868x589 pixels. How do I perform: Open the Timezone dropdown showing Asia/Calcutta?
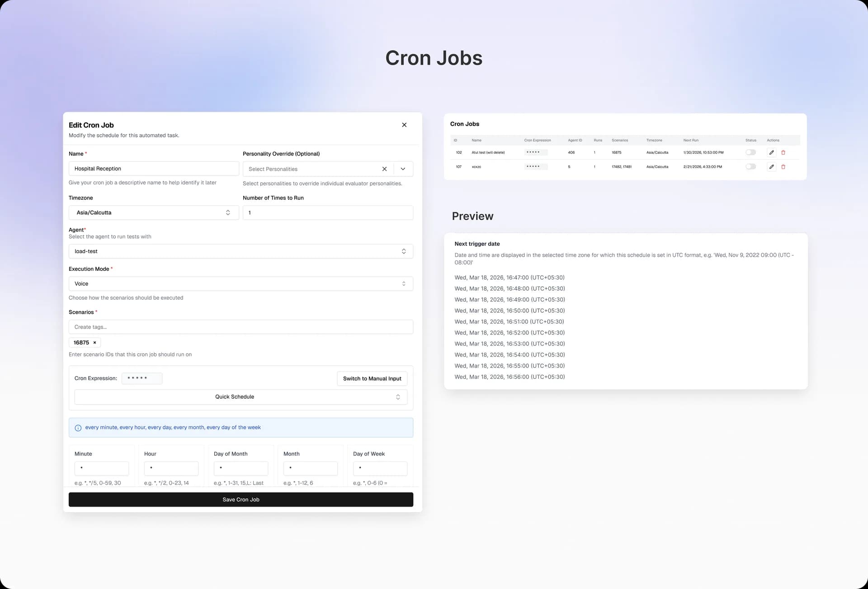pos(154,212)
